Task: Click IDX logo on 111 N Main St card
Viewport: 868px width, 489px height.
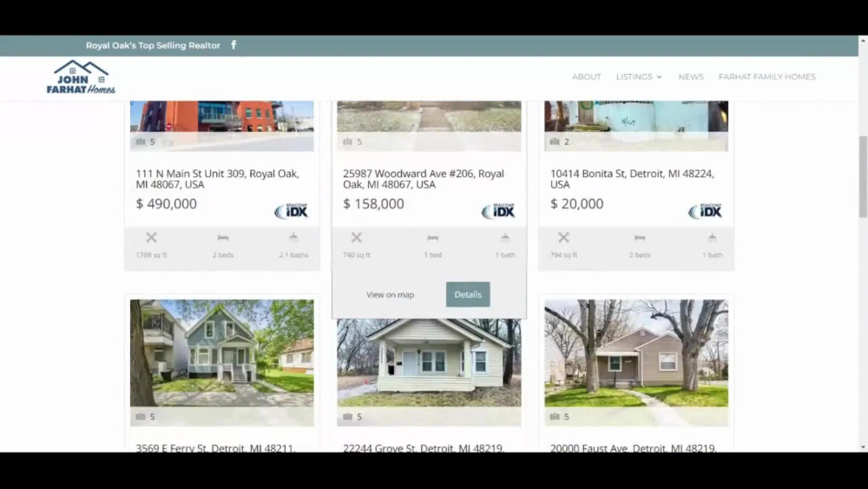Action: click(x=291, y=211)
